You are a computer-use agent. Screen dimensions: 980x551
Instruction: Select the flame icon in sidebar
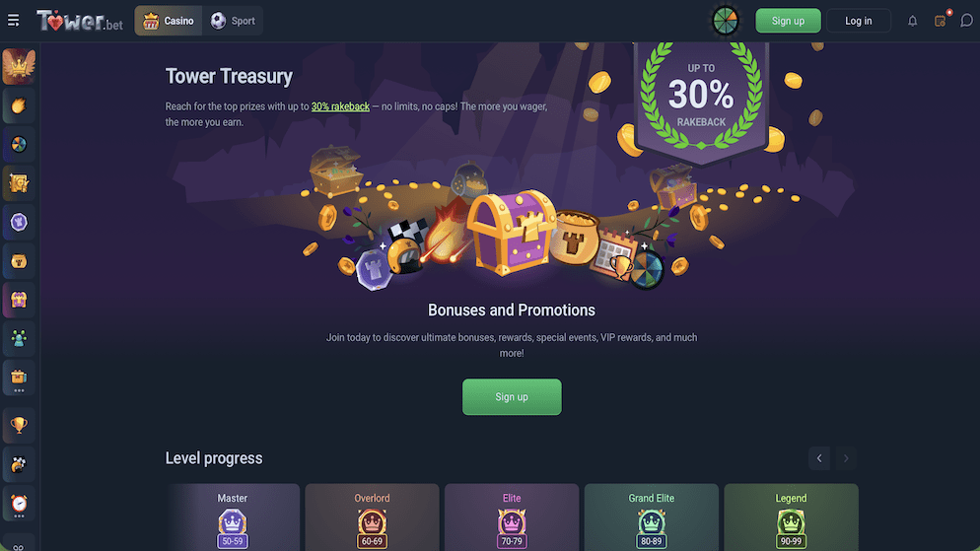coord(19,105)
